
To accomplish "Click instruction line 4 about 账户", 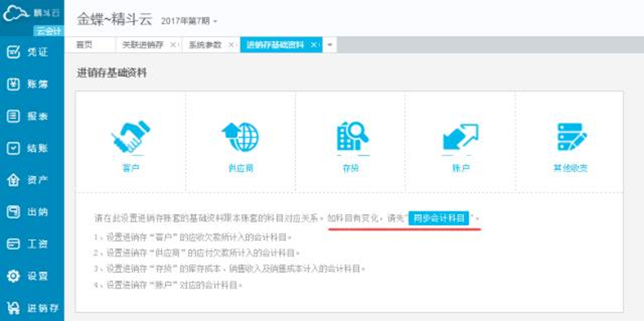I will [x=168, y=284].
